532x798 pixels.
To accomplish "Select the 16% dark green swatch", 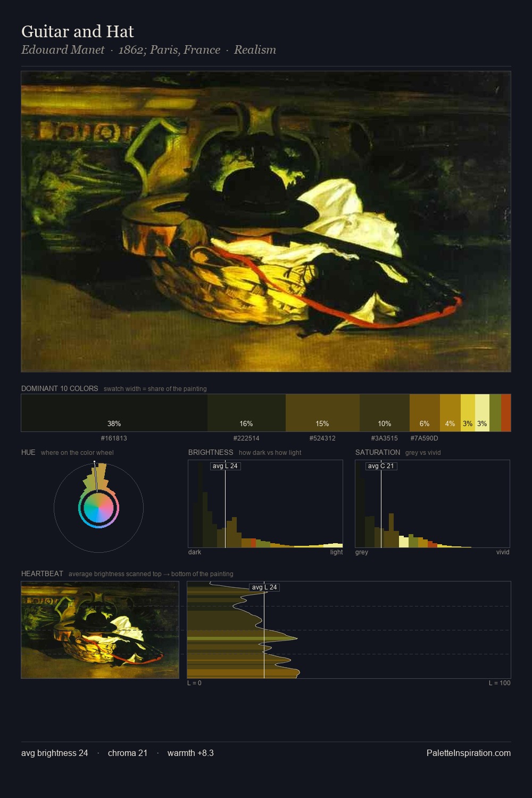I will (x=246, y=413).
